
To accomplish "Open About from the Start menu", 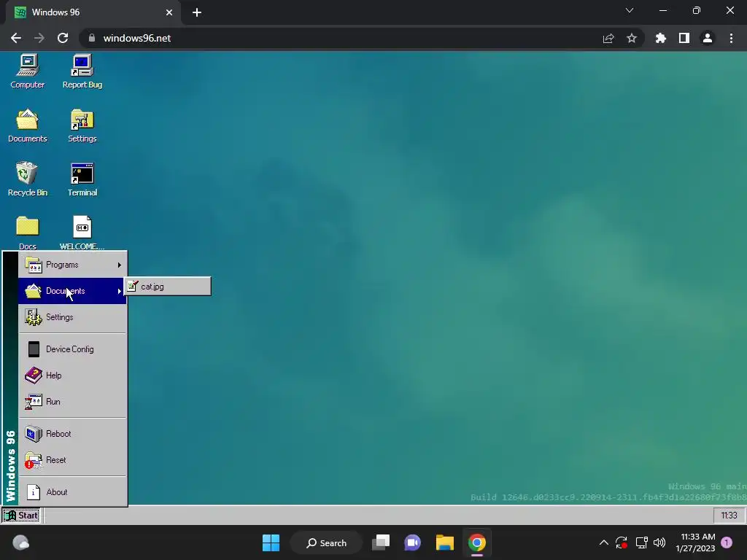I will pos(72,492).
